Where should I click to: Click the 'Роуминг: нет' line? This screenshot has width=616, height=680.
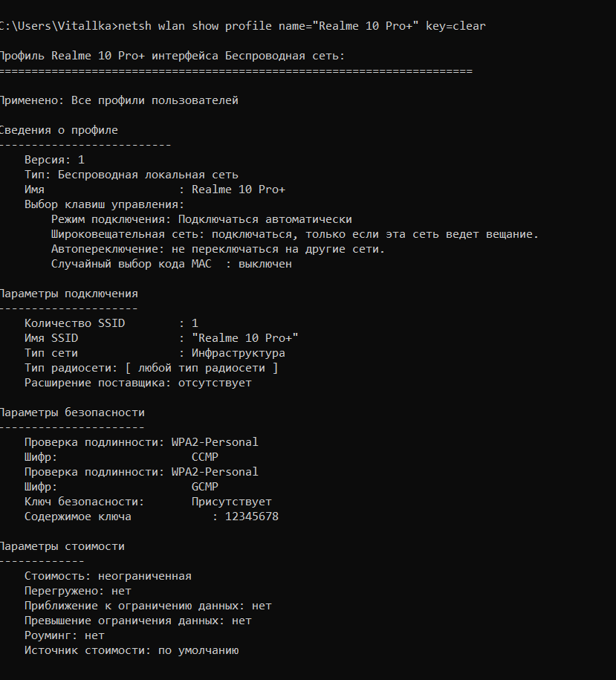click(x=65, y=635)
